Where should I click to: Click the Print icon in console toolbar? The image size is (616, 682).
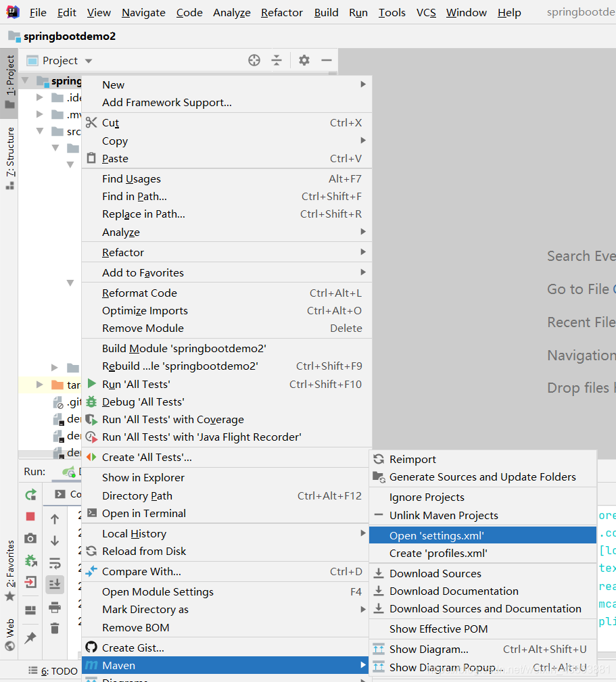click(55, 607)
